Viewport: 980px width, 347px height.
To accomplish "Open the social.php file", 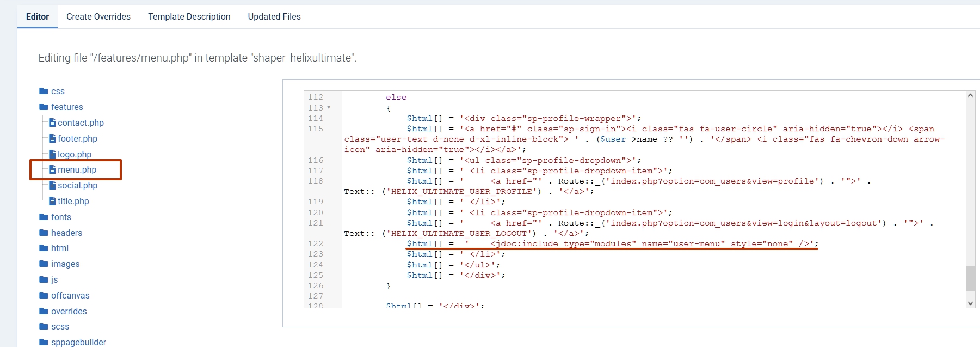I will coord(77,185).
